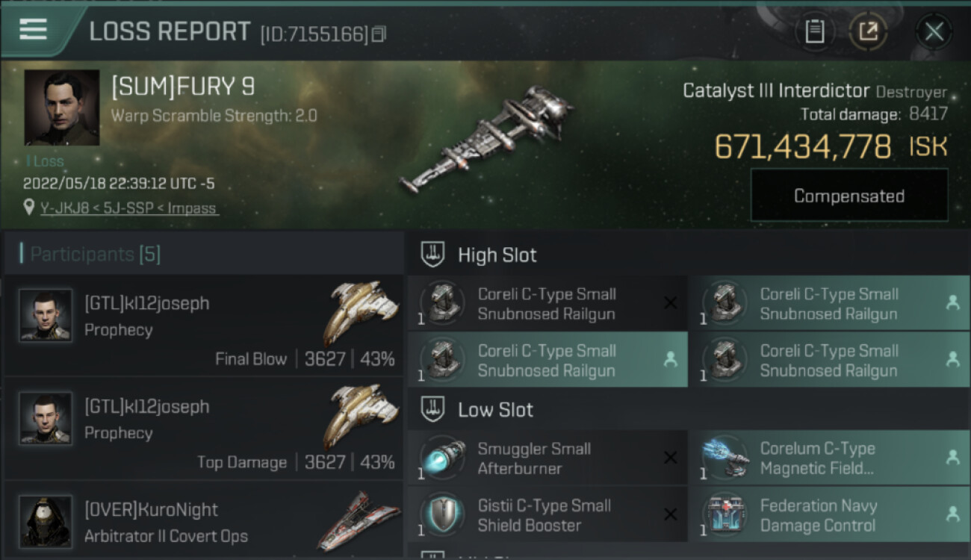Screen dimensions: 971x560
Task: Copy the loss report ID
Action: click(x=379, y=34)
